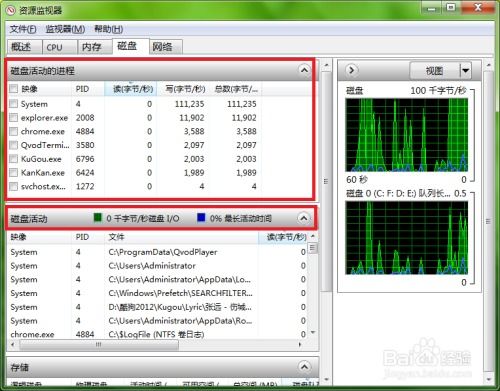Click the green disk I/O color legend
The width and height of the screenshot is (500, 391).
pyautogui.click(x=98, y=217)
